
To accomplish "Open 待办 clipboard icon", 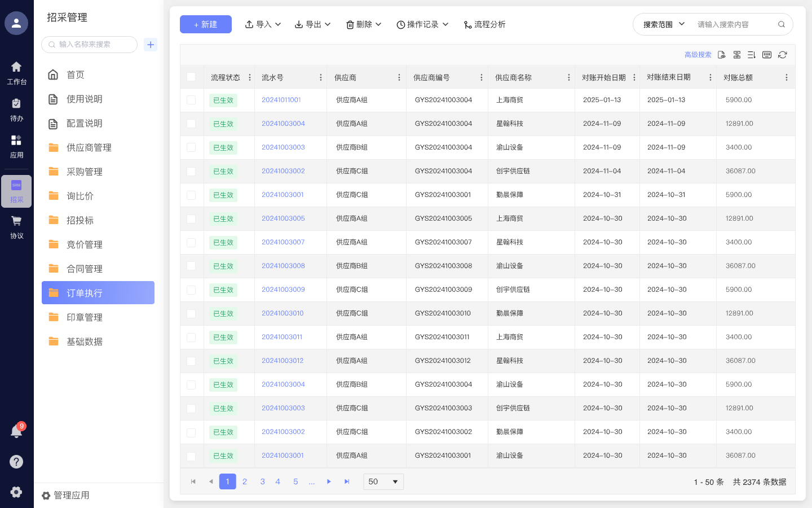I will 16,103.
